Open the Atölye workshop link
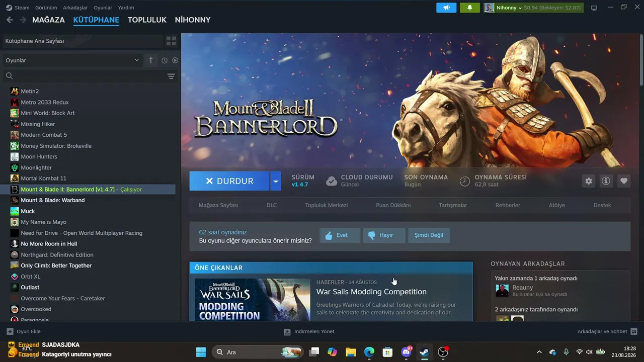644x362 pixels. click(x=557, y=205)
